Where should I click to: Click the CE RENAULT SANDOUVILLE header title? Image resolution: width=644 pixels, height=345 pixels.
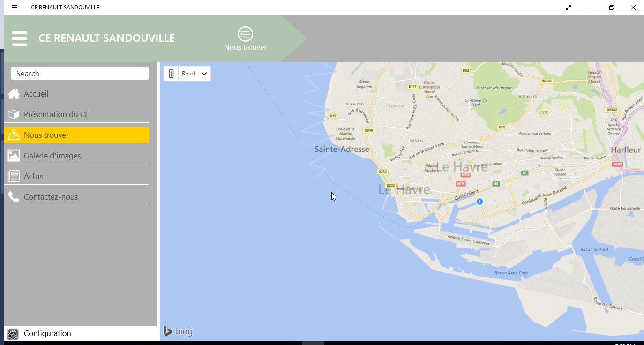106,38
